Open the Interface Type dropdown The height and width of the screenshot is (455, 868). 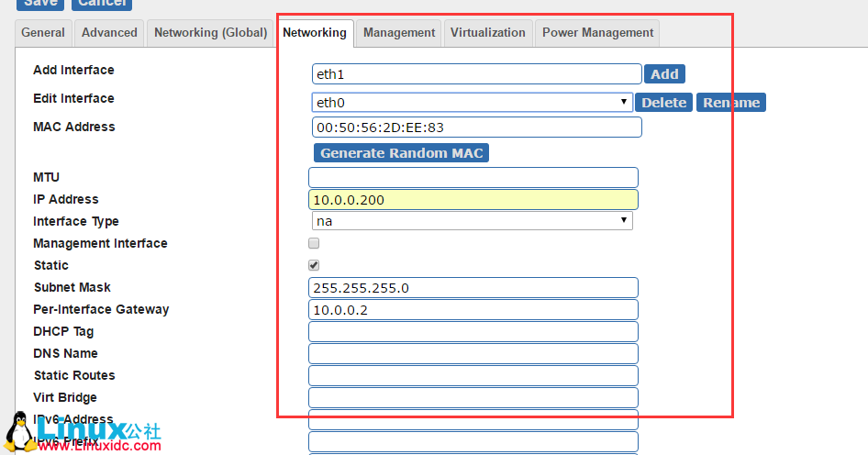coord(472,221)
